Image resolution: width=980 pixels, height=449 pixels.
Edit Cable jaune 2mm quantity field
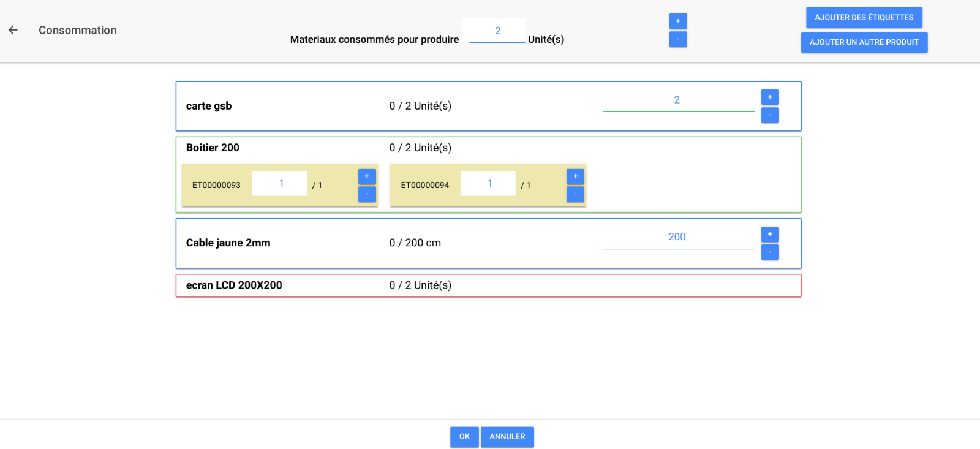coord(678,237)
